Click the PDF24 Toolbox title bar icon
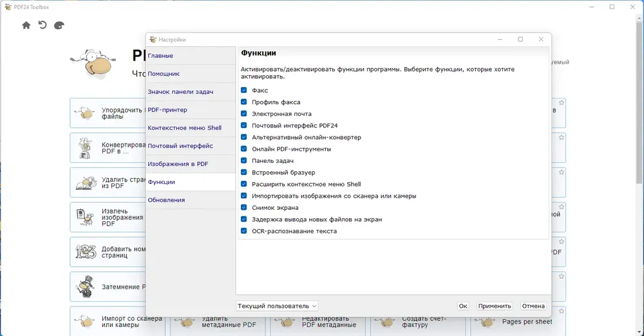The height and width of the screenshot is (336, 644). pos(8,7)
